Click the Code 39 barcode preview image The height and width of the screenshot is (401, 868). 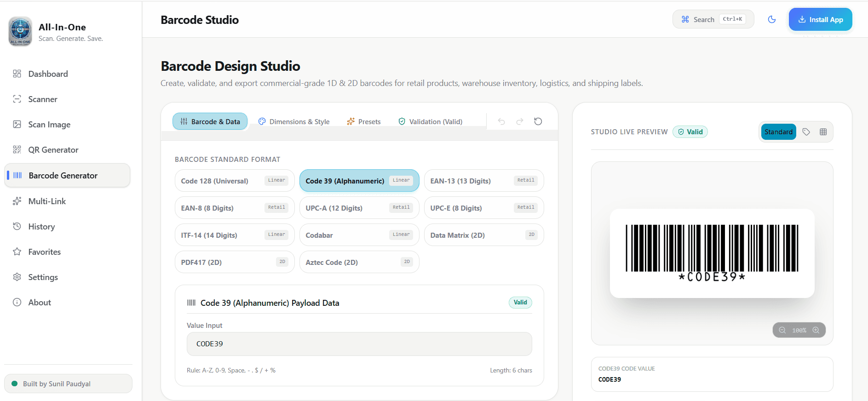click(x=712, y=253)
